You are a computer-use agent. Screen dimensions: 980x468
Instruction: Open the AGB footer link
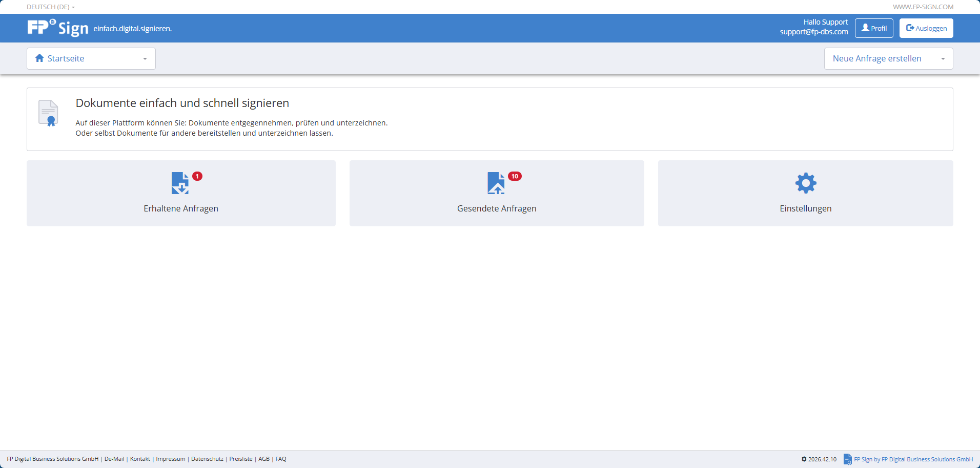coord(264,459)
